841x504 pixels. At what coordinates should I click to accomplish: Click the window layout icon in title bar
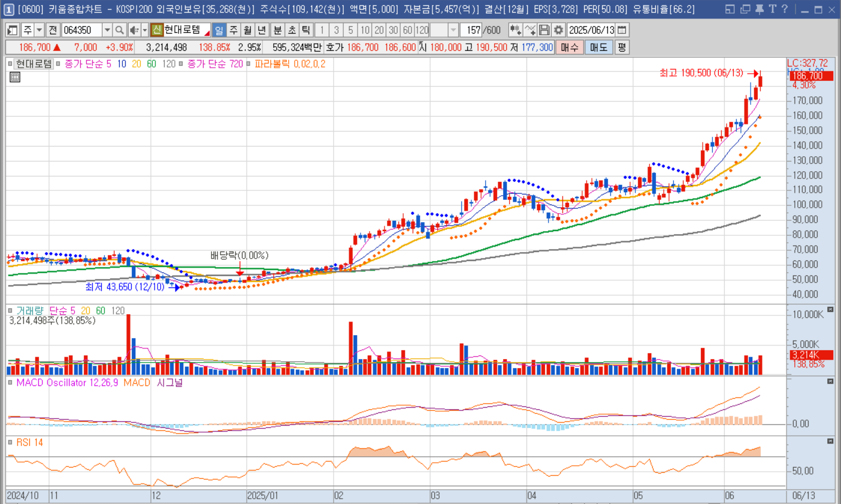coord(730,9)
